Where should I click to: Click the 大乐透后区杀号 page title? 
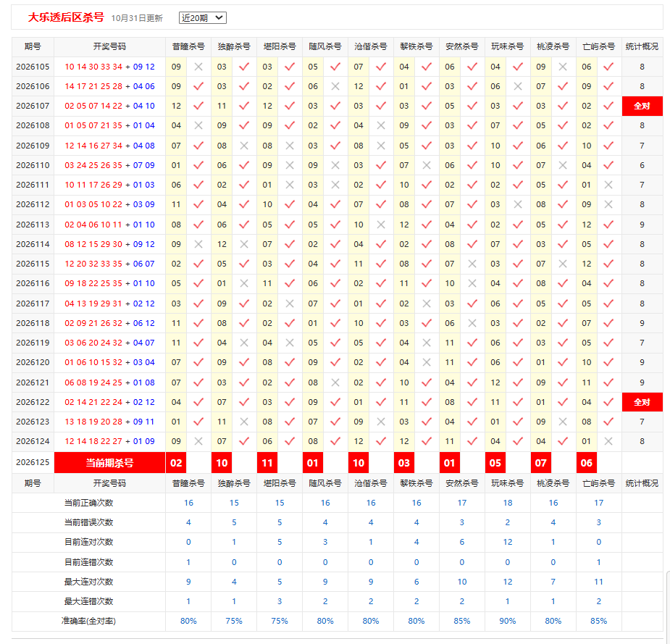click(x=66, y=17)
